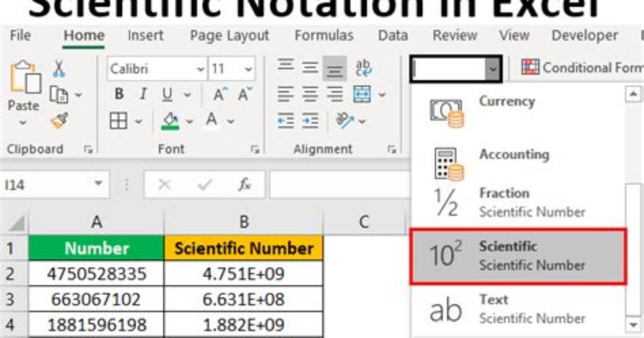The height and width of the screenshot is (338, 644).
Task: Click format list scroll down arrow
Action: coord(633,325)
